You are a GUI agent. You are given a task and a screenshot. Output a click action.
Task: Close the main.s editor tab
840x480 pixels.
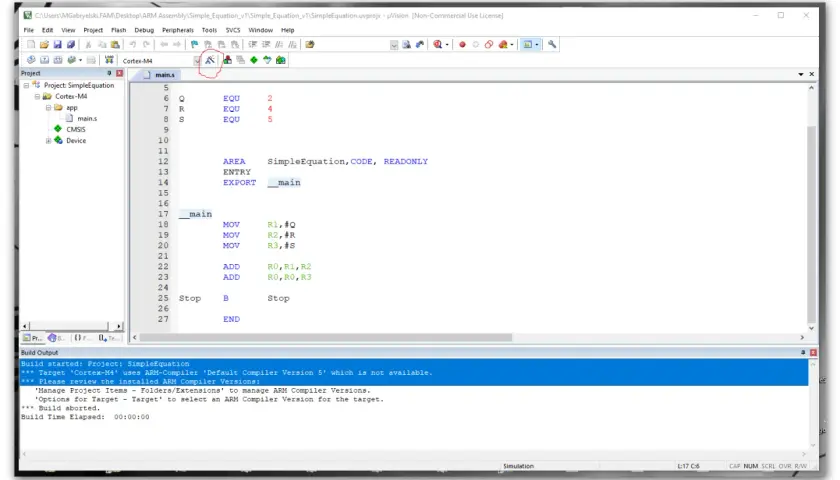[x=812, y=74]
